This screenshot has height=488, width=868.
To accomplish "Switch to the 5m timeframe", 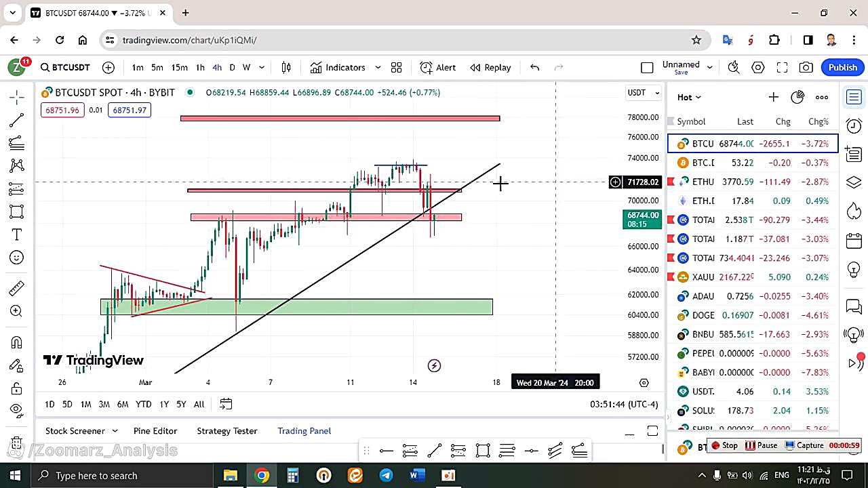I will [157, 67].
